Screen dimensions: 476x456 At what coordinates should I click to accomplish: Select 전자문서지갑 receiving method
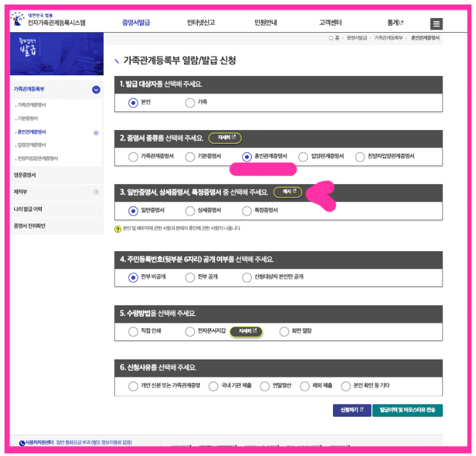[x=190, y=332]
